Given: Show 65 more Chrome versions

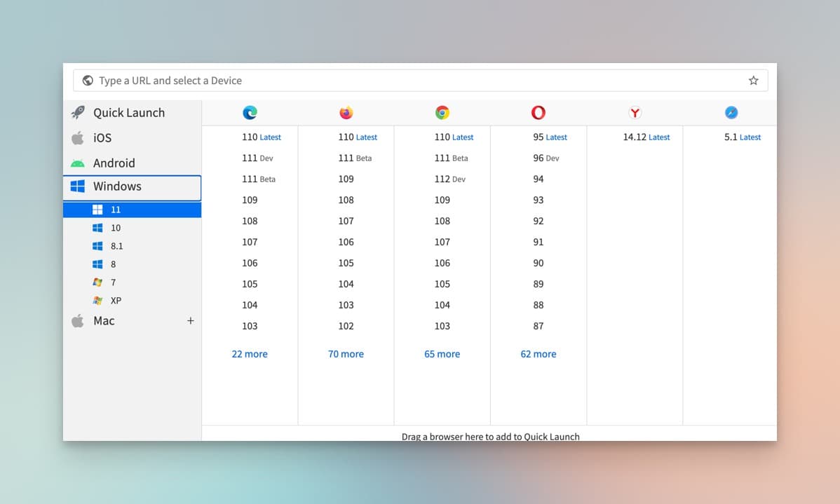Looking at the screenshot, I should 442,354.
